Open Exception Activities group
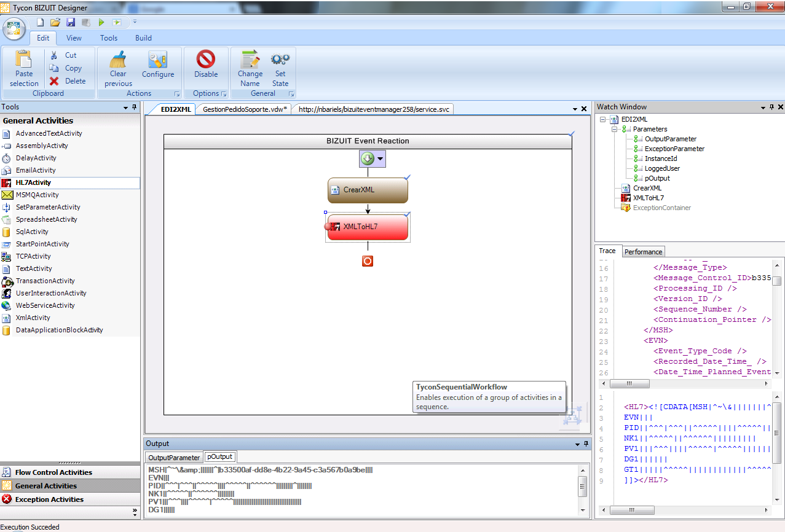The image size is (785, 532). (x=70, y=499)
